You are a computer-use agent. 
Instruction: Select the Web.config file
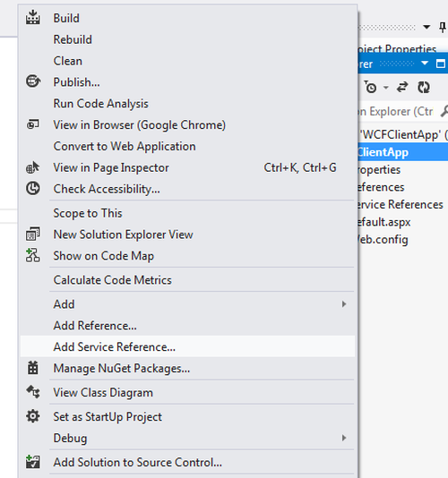(383, 239)
